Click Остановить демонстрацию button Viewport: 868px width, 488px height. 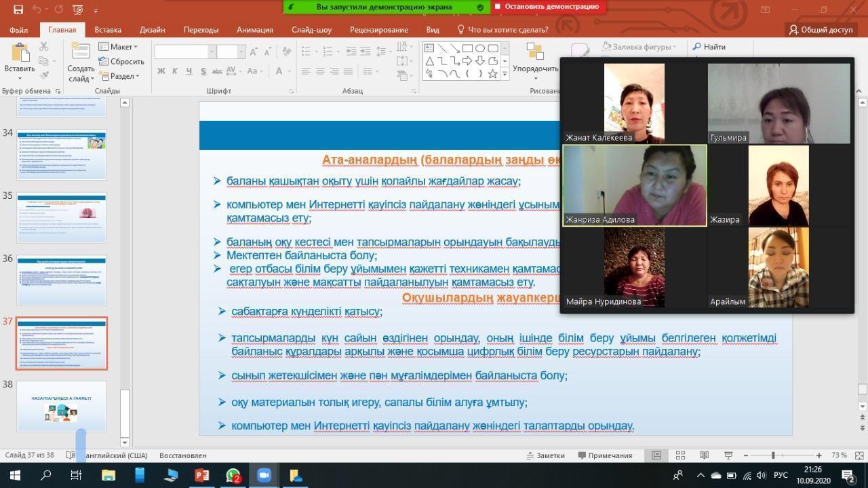547,7
